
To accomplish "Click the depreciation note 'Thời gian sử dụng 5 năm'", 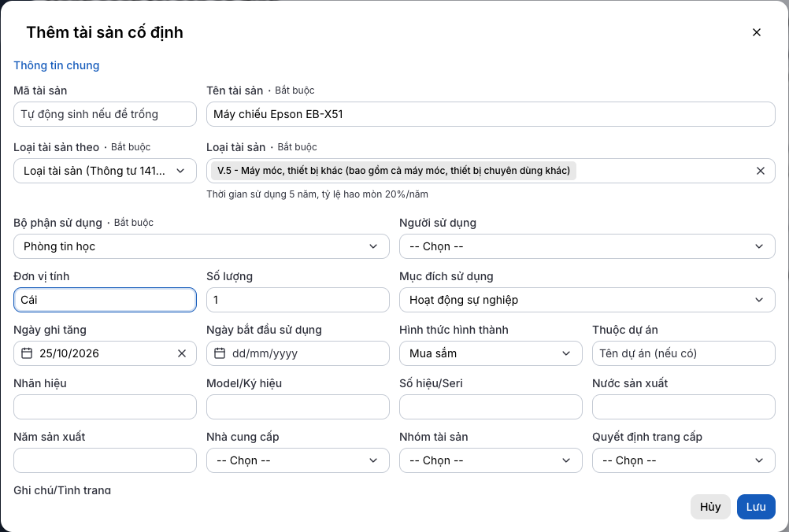I will pyautogui.click(x=317, y=194).
